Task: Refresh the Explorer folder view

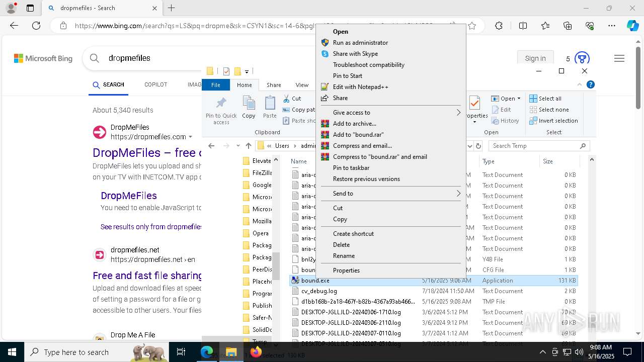Action: [x=478, y=146]
